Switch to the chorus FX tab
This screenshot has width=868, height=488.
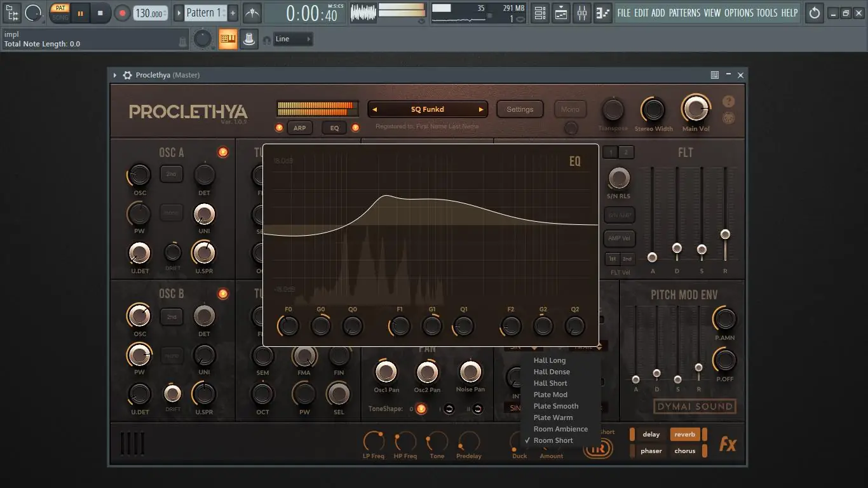tap(685, 451)
